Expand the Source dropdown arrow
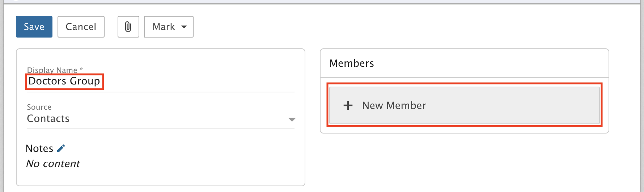The image size is (644, 192). coord(292,119)
